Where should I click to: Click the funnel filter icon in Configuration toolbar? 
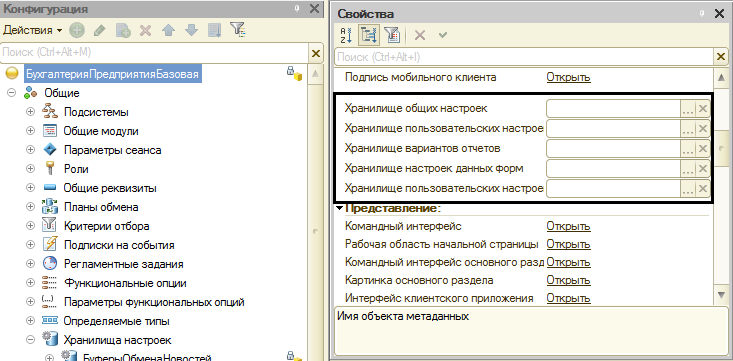237,30
